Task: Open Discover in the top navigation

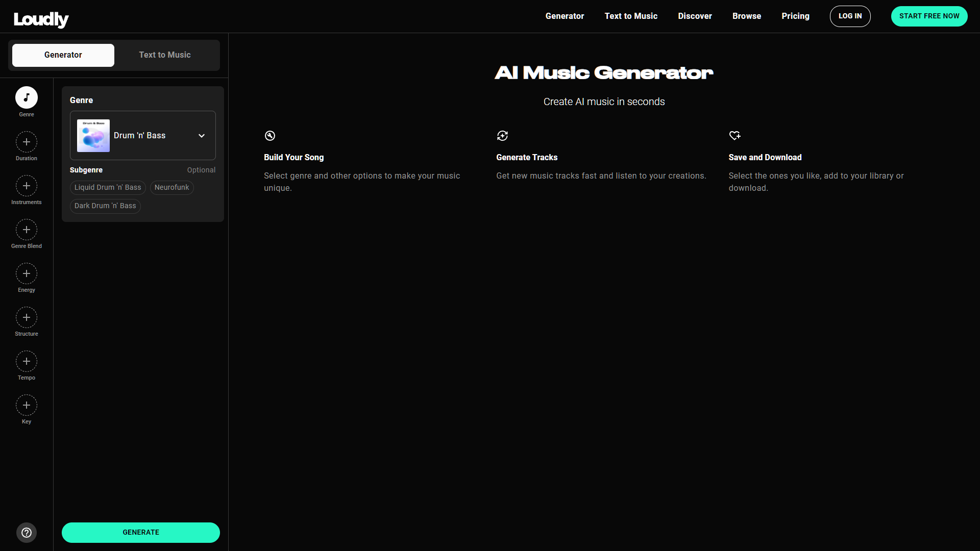Action: [x=695, y=16]
